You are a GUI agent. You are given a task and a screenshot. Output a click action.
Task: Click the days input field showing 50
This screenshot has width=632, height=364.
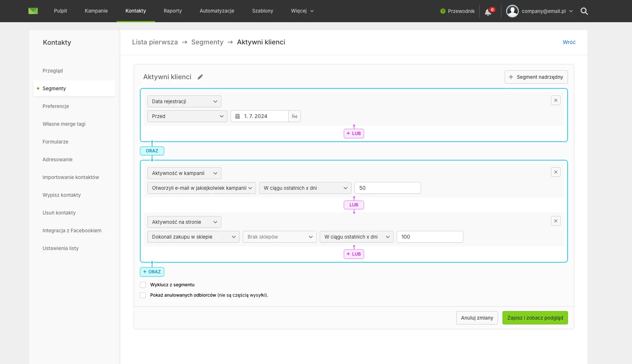click(387, 188)
